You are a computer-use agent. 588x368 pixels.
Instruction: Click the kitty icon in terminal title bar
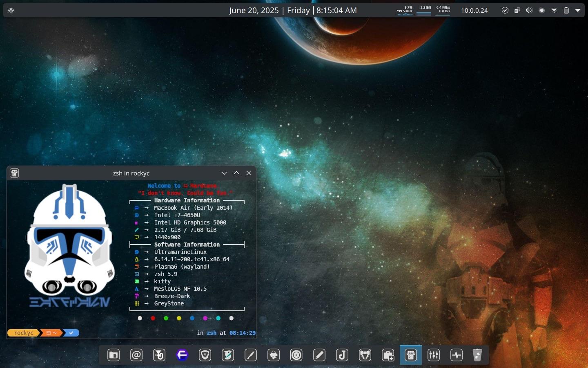pyautogui.click(x=14, y=173)
